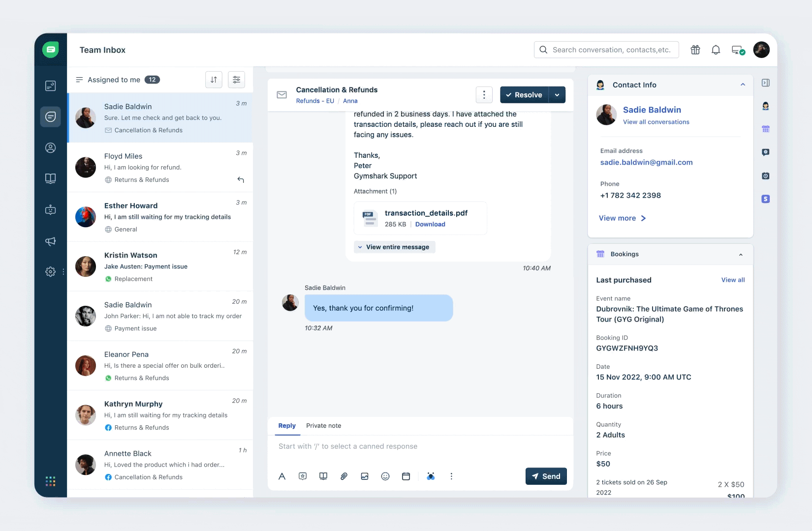Click the Send button
Image resolution: width=812 pixels, height=531 pixels.
(x=546, y=476)
